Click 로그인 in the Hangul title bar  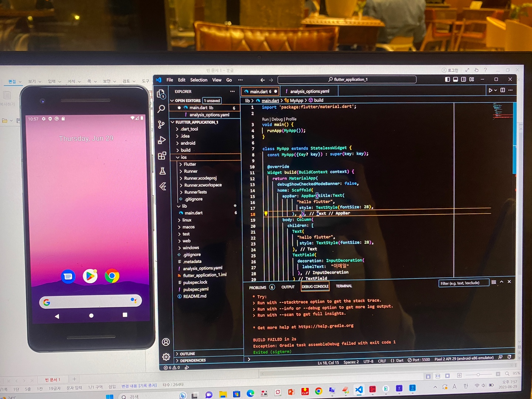(450, 70)
